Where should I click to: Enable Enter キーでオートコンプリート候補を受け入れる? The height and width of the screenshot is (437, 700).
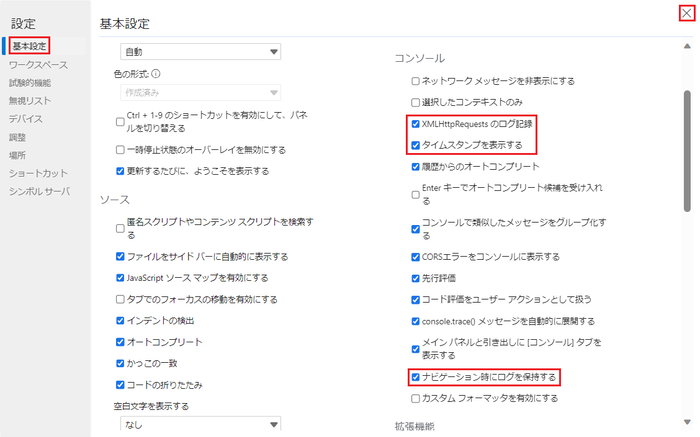[415, 195]
